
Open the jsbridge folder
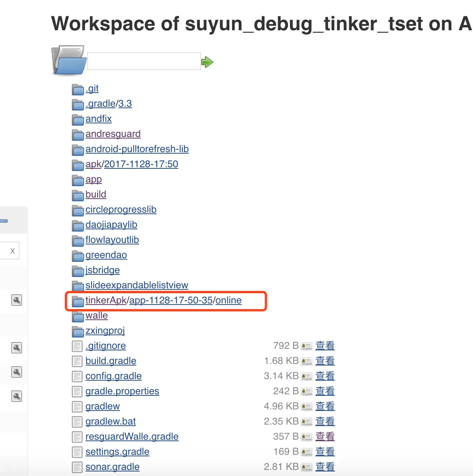[103, 270]
